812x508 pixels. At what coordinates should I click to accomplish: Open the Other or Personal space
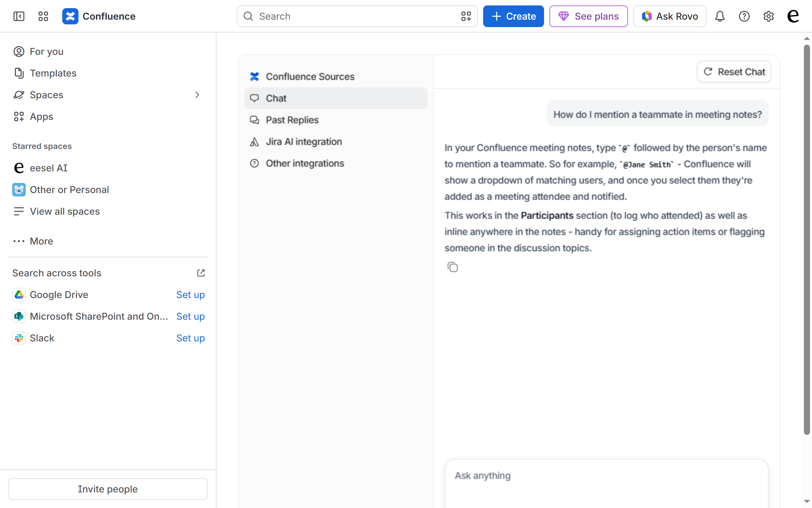pyautogui.click(x=108, y=190)
